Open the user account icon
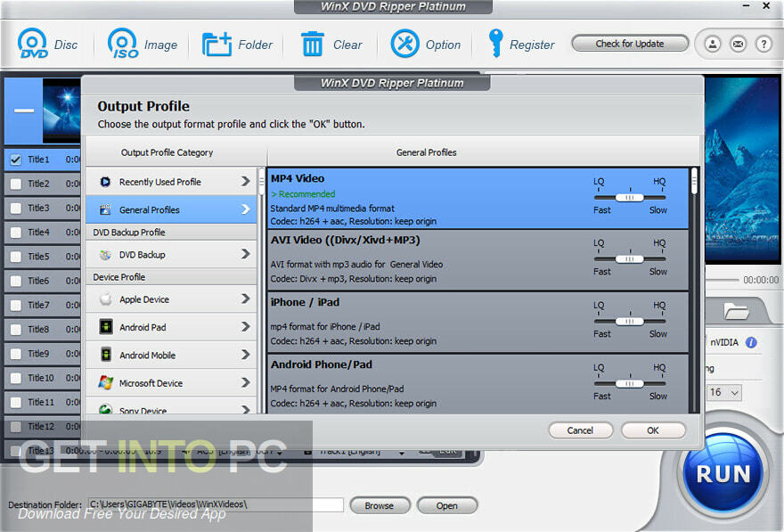 [x=713, y=44]
